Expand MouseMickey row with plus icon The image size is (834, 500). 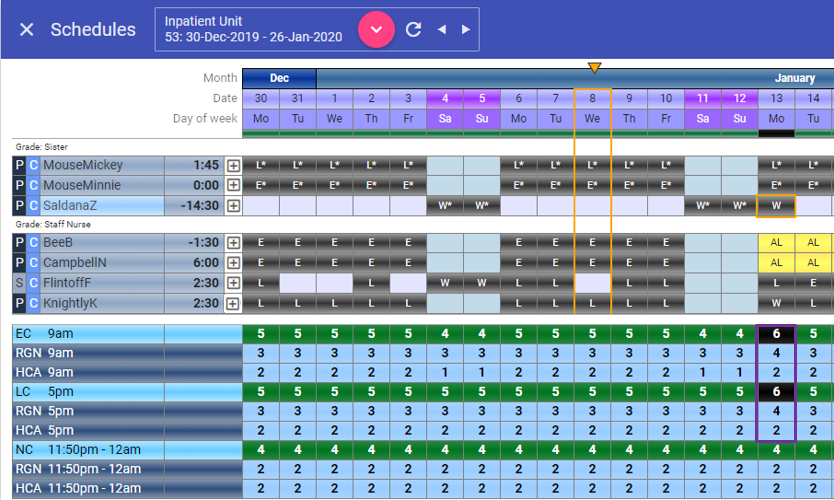click(x=233, y=165)
